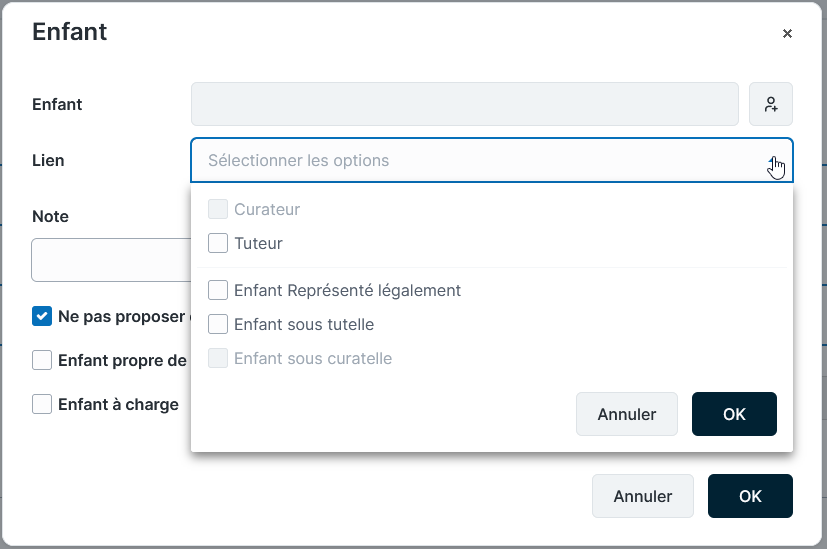Viewport: 827px width, 549px height.
Task: Click the add person icon beside Enfant field
Action: (x=771, y=104)
